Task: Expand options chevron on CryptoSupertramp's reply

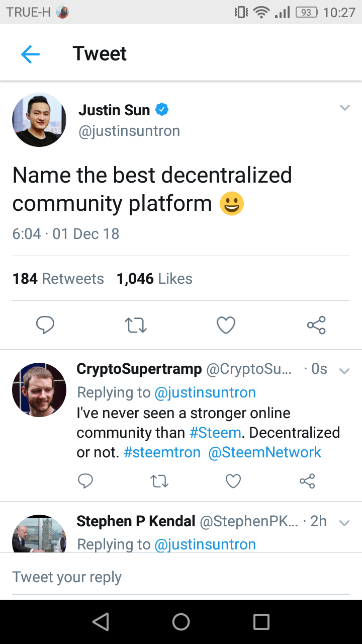Action: [344, 371]
